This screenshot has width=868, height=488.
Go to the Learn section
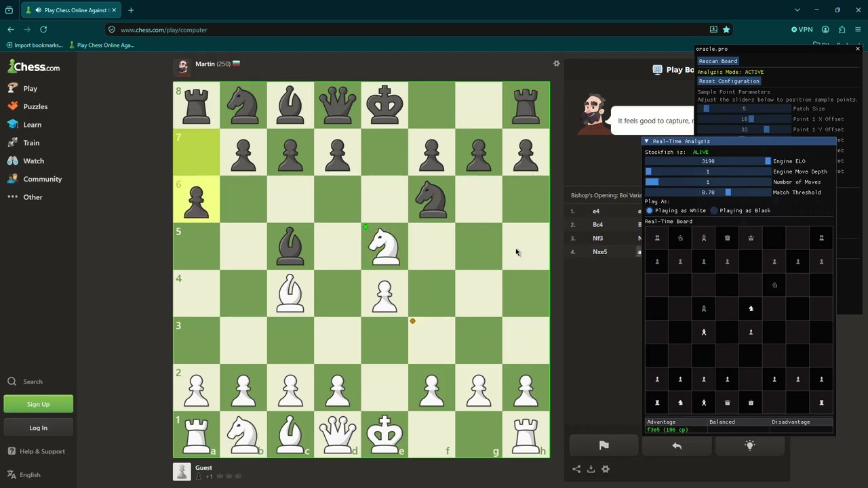24,125
